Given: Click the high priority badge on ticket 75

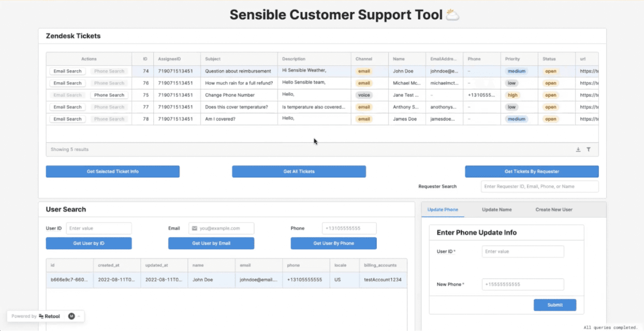Looking at the screenshot, I should point(515,95).
